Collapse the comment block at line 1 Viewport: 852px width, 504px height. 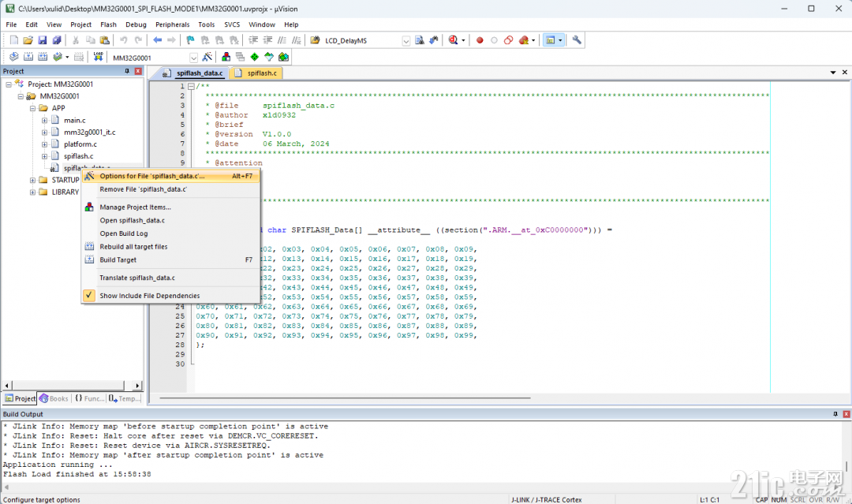[191, 86]
